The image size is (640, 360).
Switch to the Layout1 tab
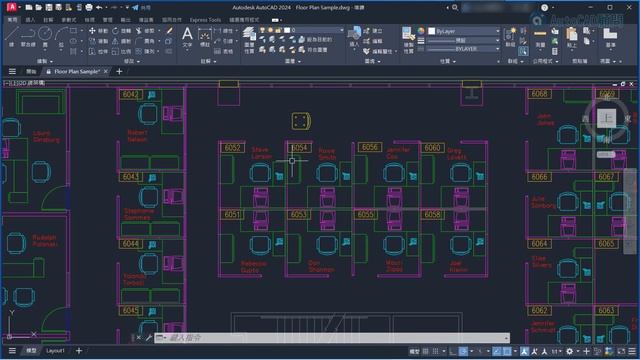click(55, 351)
